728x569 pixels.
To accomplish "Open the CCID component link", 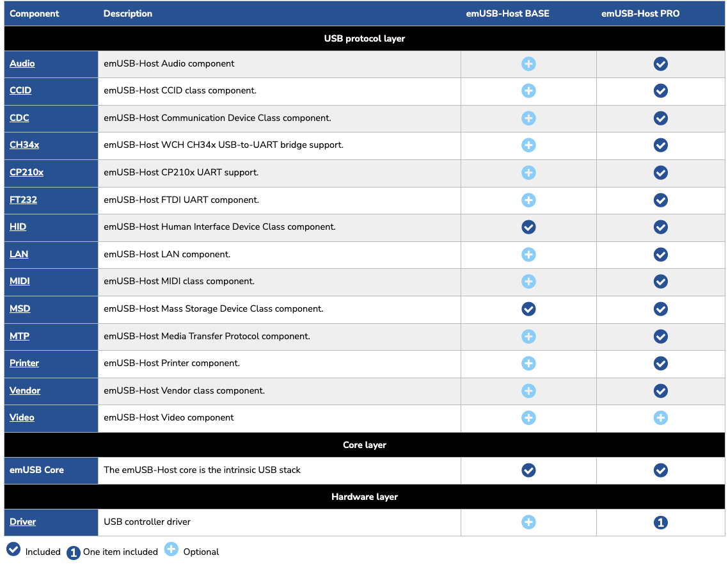I will (x=20, y=91).
